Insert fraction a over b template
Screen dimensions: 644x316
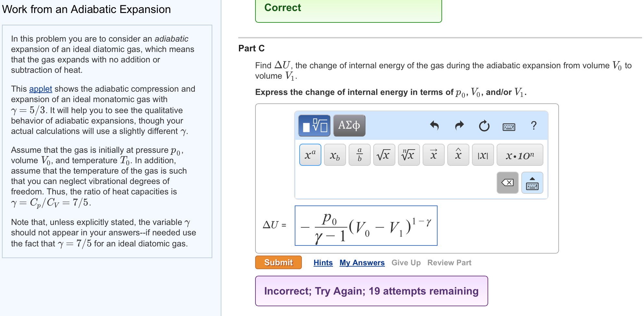point(360,155)
